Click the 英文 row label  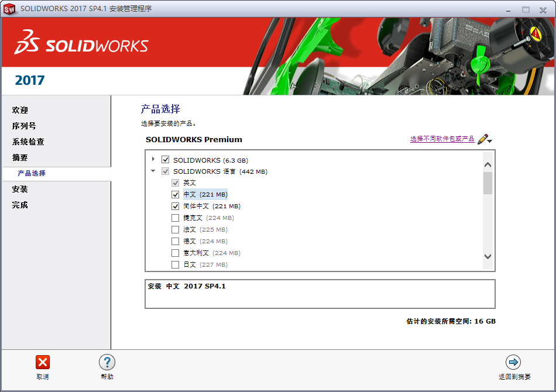coord(190,183)
